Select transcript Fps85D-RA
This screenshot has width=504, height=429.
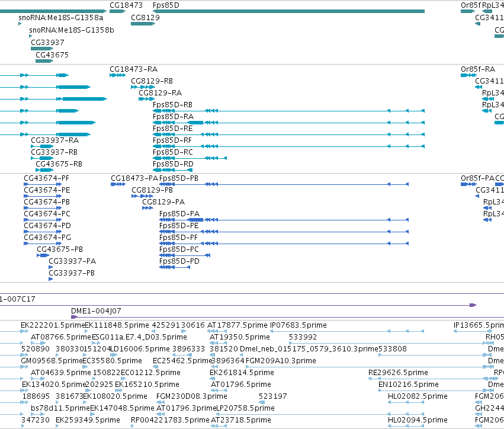(288, 123)
